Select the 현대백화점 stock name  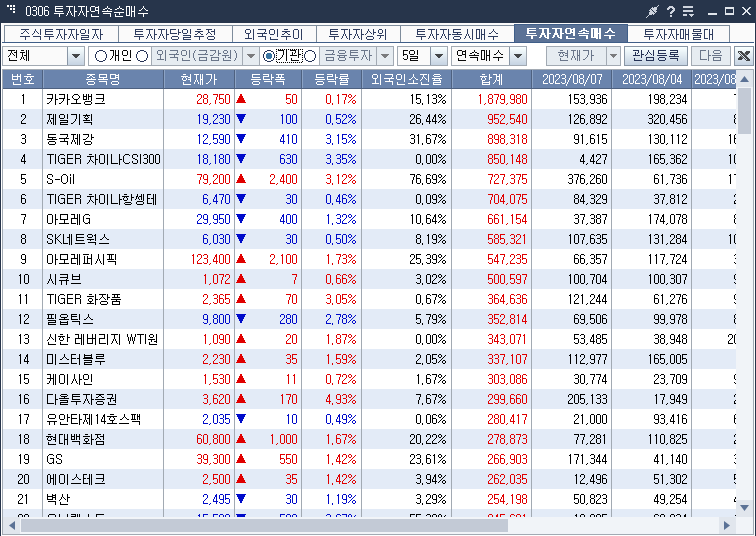click(75, 439)
